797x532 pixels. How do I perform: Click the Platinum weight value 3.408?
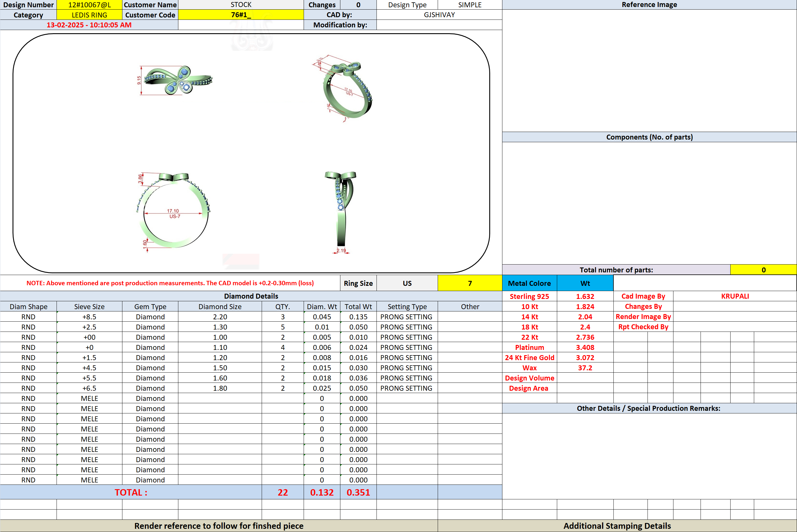point(585,347)
